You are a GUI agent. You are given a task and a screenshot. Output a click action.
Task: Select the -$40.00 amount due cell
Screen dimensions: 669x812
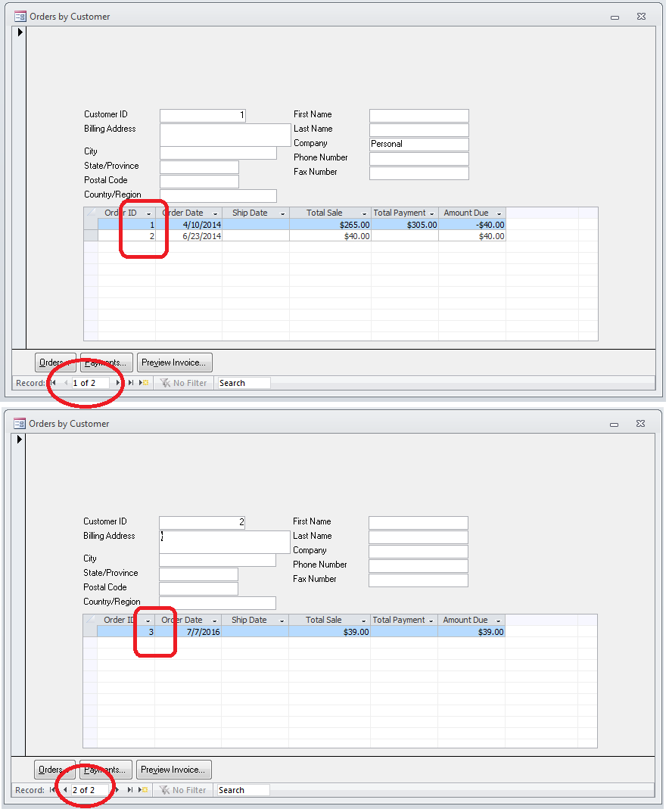tap(472, 225)
